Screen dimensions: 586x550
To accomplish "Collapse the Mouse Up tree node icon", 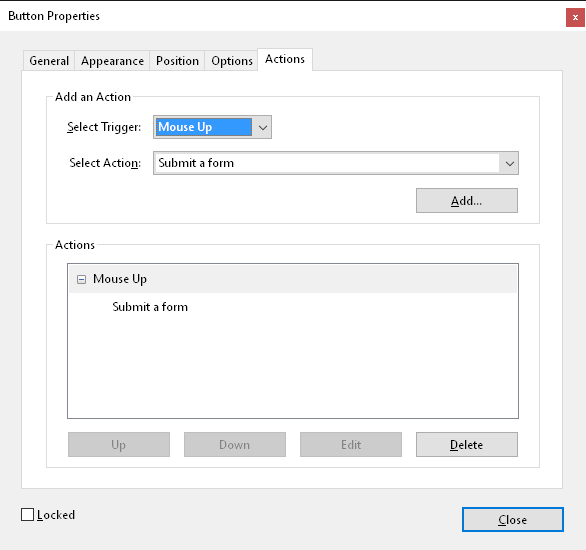I will pos(81,279).
